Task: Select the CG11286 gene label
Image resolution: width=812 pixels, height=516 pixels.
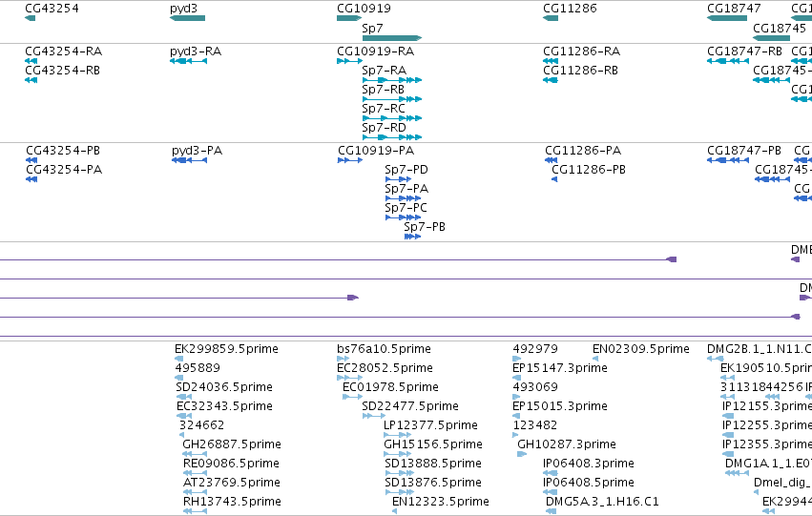Action: (570, 9)
